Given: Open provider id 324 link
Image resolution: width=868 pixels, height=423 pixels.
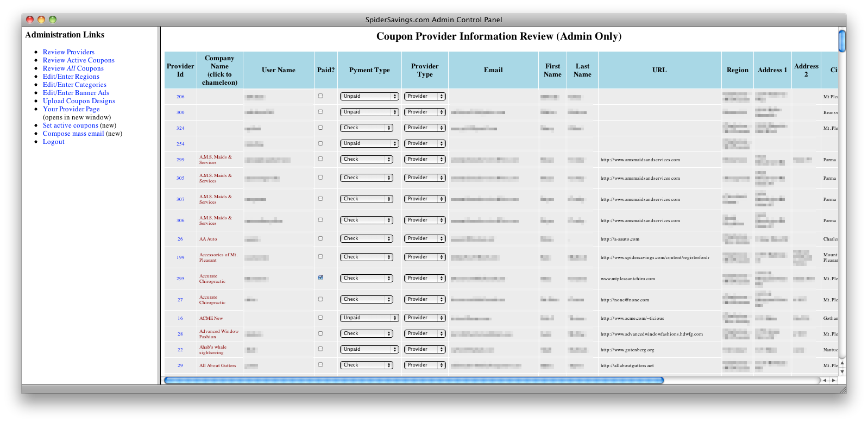Looking at the screenshot, I should point(180,128).
